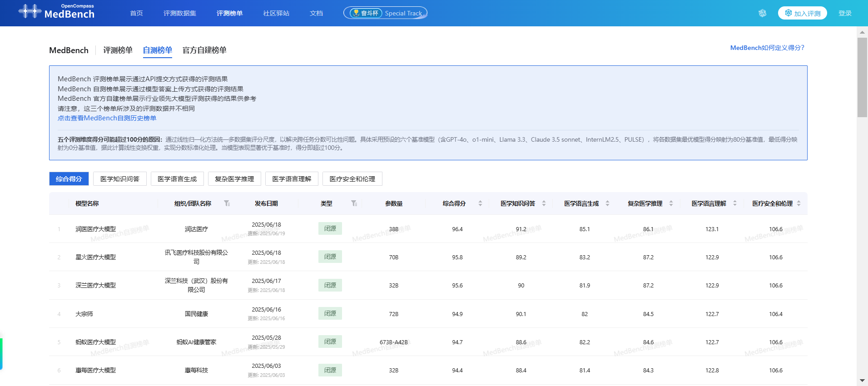The height and width of the screenshot is (386, 868).
Task: Click the scrollbar up arrow
Action: coord(862,32)
